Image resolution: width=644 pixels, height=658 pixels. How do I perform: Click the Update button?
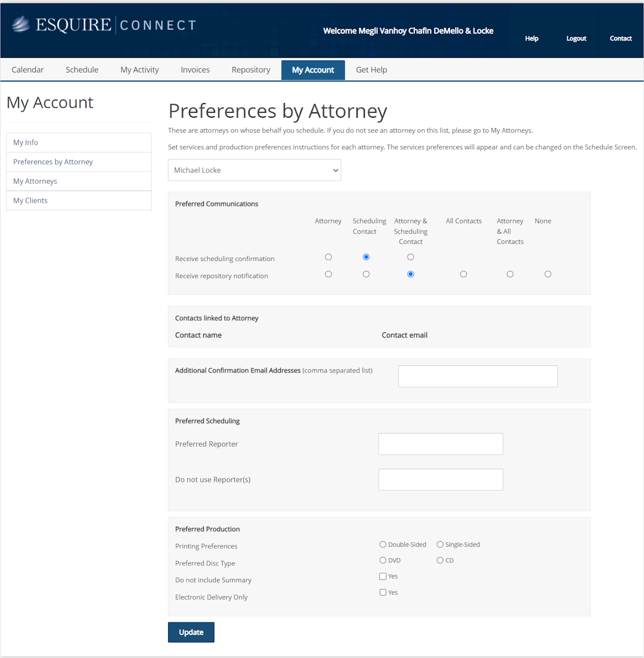click(191, 632)
